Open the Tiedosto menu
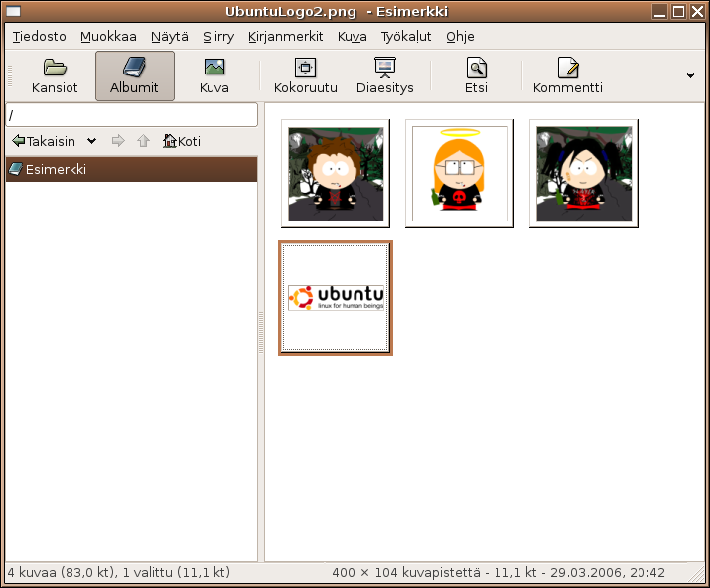 [x=40, y=36]
